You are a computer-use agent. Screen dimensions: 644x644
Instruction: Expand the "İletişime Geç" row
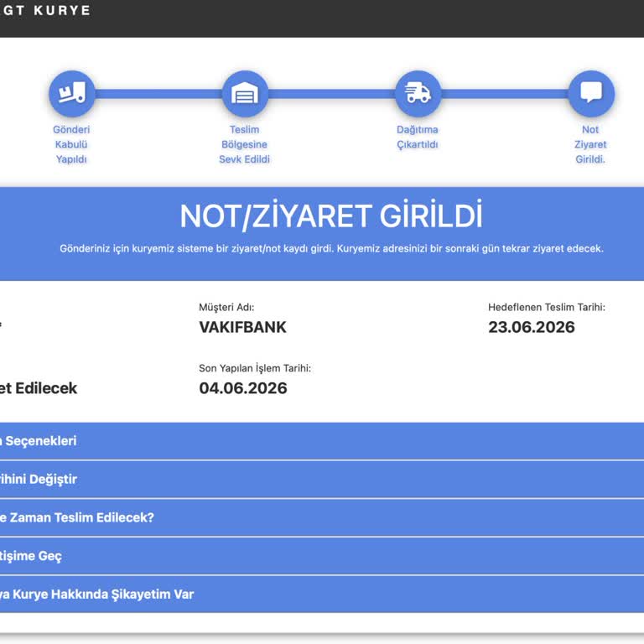[322, 556]
